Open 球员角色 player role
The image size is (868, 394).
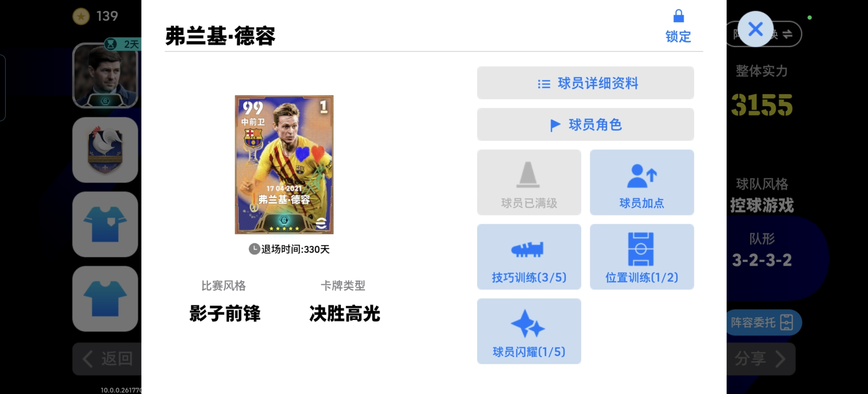[x=585, y=125]
